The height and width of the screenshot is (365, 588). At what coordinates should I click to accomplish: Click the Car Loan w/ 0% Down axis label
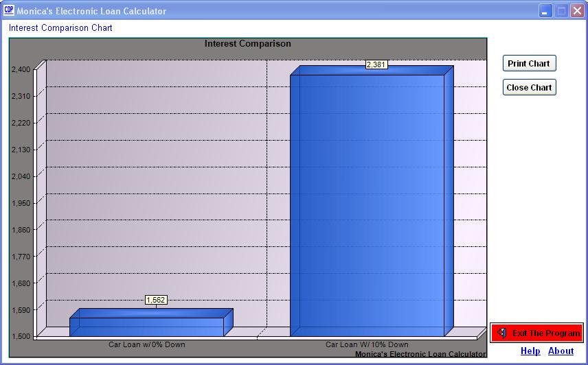pyautogui.click(x=146, y=344)
